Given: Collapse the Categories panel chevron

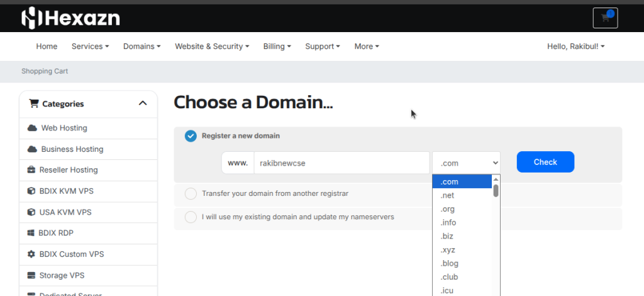Looking at the screenshot, I should click(143, 103).
